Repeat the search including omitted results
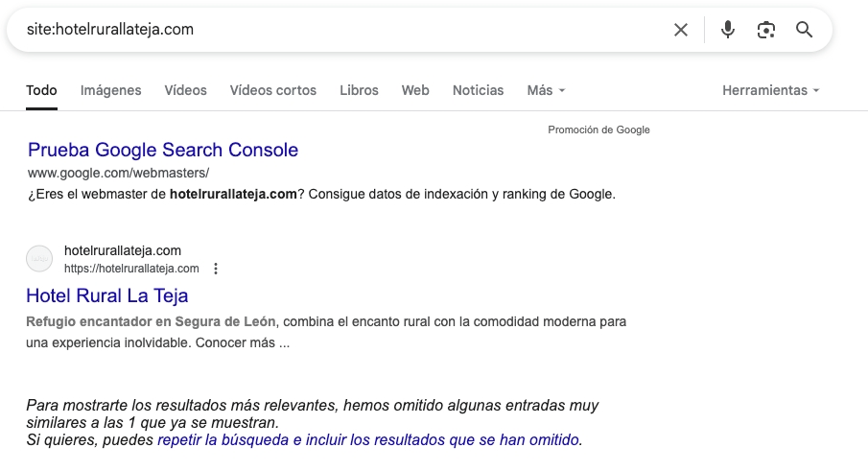 pos(368,440)
